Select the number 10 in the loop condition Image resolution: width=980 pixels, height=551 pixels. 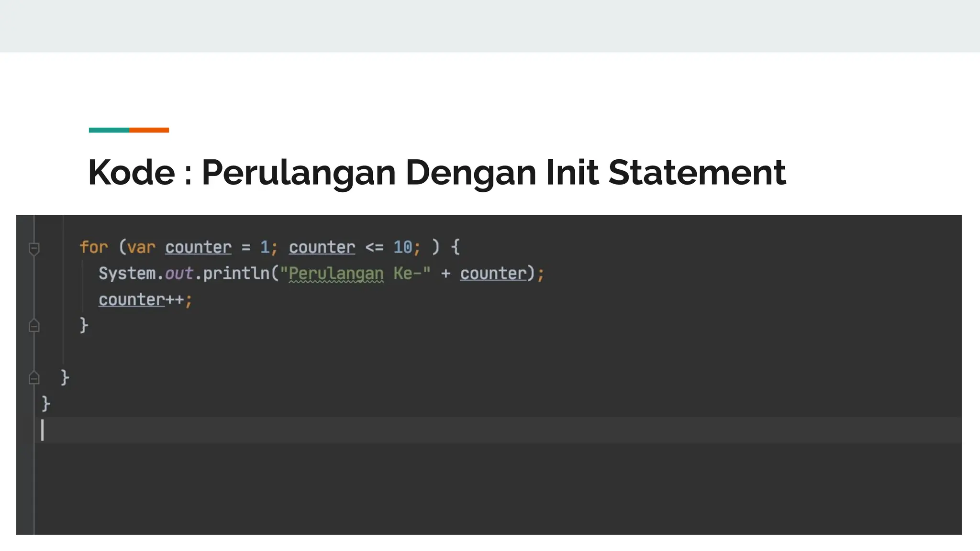pos(403,247)
